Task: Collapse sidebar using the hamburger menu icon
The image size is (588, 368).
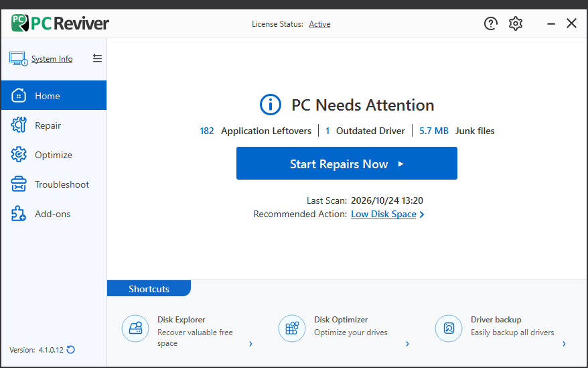Action: 98,58
